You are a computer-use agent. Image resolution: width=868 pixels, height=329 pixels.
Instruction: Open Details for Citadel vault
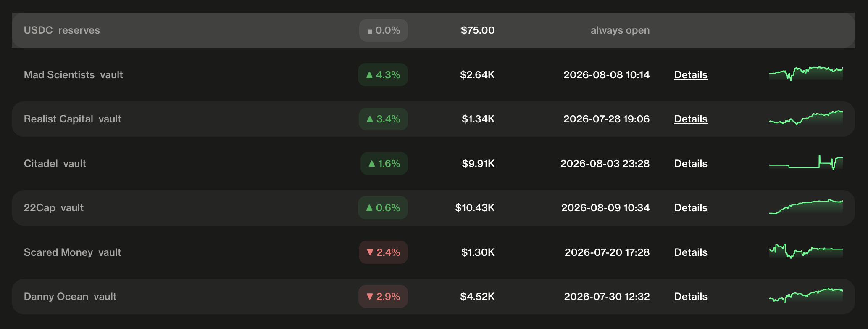[691, 164]
